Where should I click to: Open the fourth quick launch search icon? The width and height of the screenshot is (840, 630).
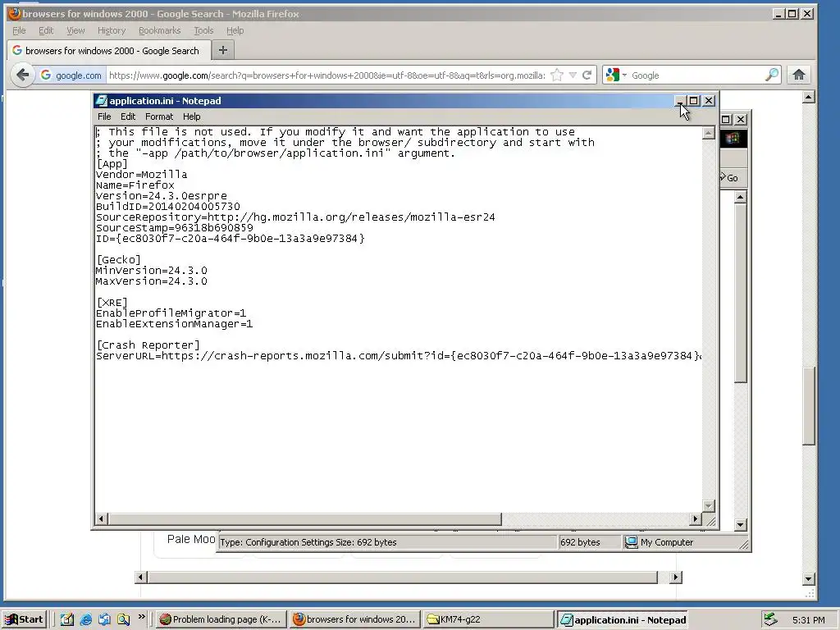123,619
